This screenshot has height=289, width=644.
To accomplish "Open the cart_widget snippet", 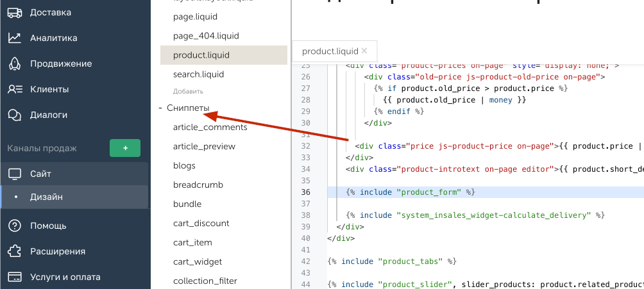I will 198,261.
